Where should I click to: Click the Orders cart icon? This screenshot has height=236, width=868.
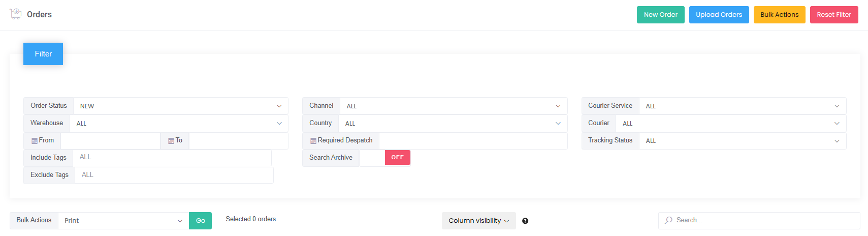pos(16,14)
